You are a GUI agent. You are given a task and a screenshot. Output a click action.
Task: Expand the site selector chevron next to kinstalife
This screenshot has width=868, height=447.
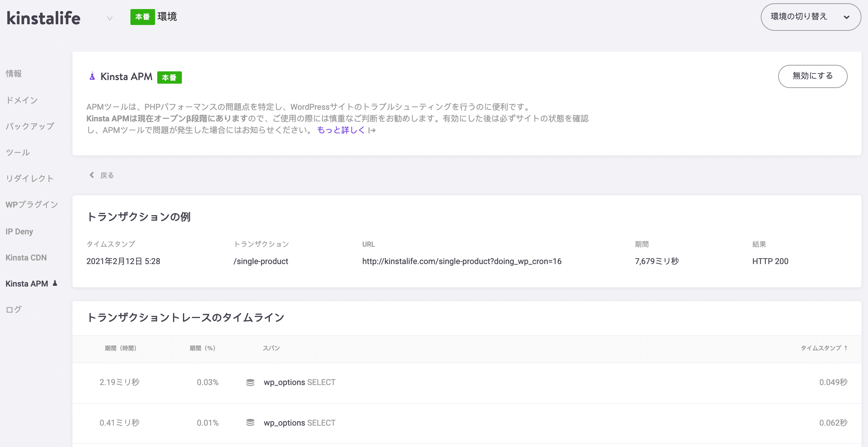pos(109,18)
